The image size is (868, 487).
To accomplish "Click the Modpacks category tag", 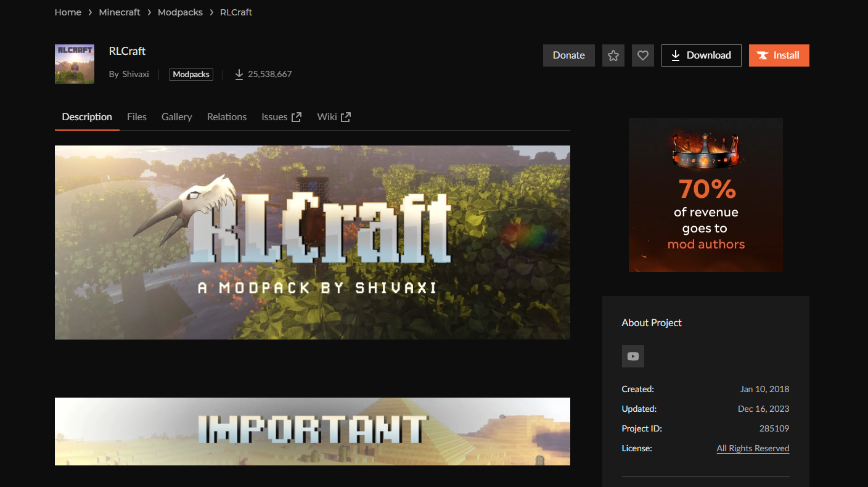I will coord(191,74).
